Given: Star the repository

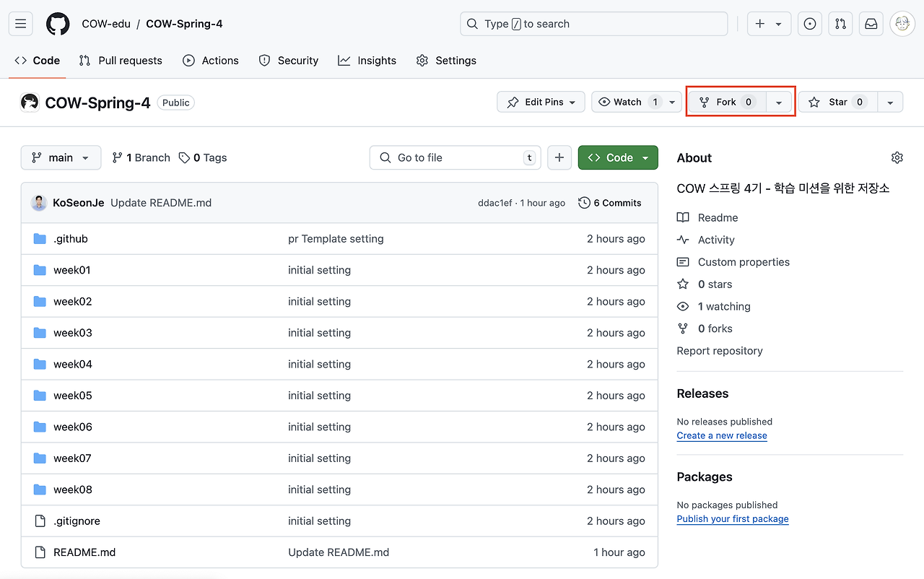Looking at the screenshot, I should (837, 102).
